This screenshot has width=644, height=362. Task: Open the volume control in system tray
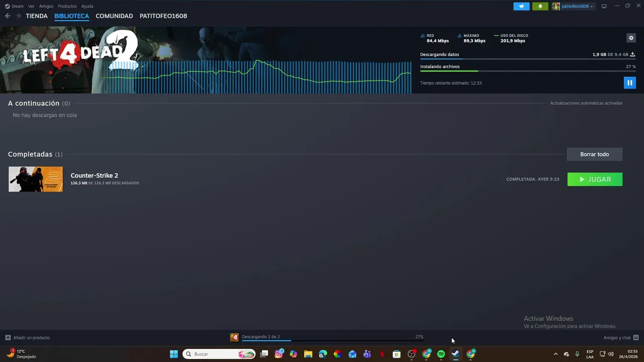coord(611,354)
